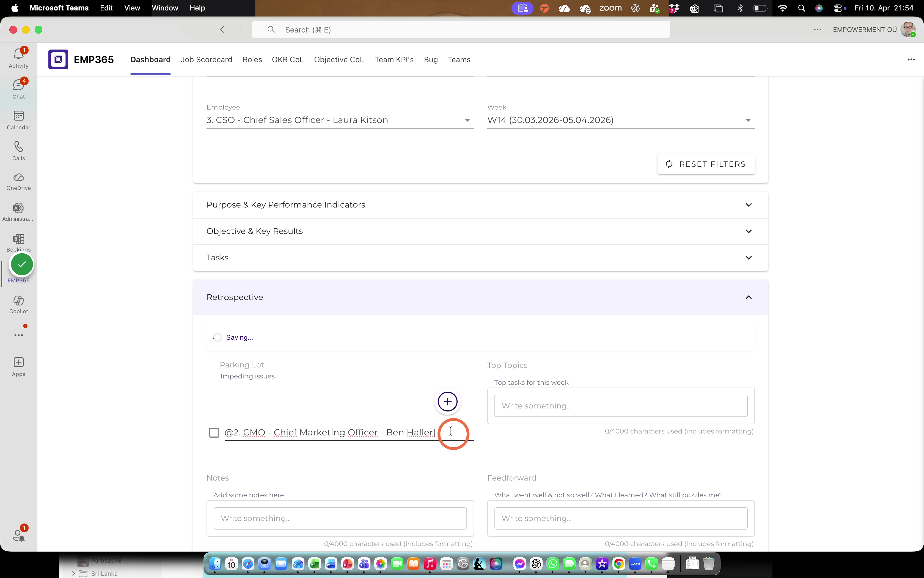Add a new Parking Lot item

point(447,401)
